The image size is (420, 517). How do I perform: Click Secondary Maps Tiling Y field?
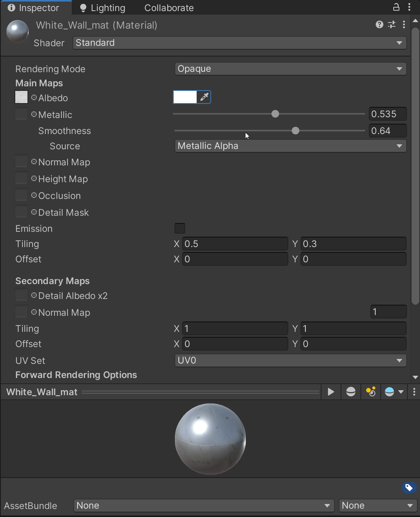pos(353,328)
